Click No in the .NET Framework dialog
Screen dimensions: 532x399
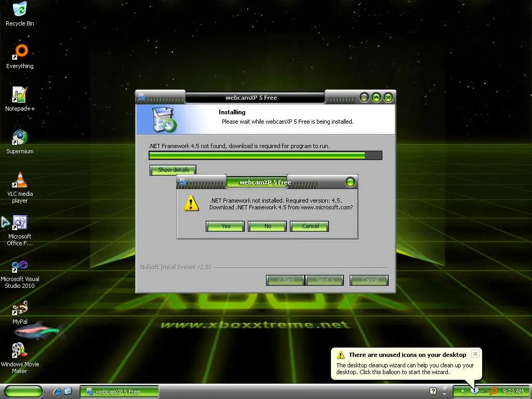point(268,226)
